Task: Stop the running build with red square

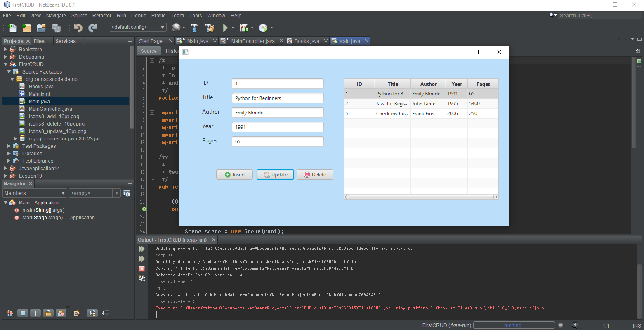Action: coord(142,269)
